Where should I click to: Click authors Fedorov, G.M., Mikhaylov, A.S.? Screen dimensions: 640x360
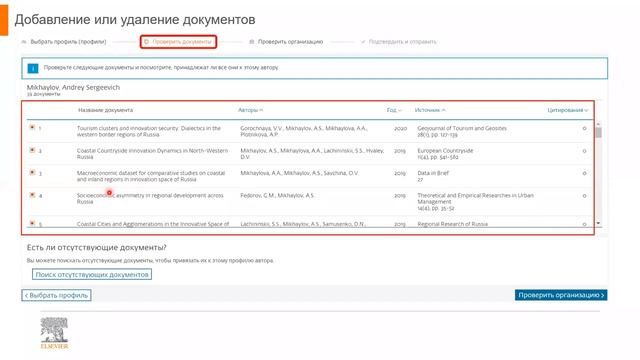277,196
